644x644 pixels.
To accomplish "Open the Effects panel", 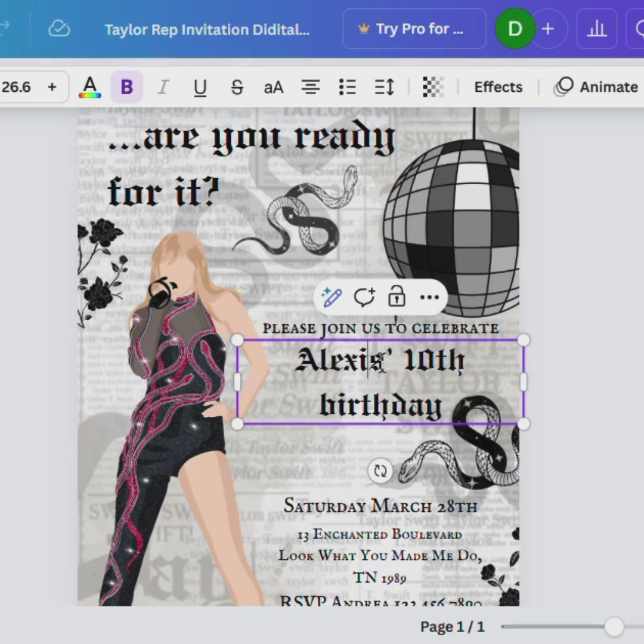I will 498,87.
